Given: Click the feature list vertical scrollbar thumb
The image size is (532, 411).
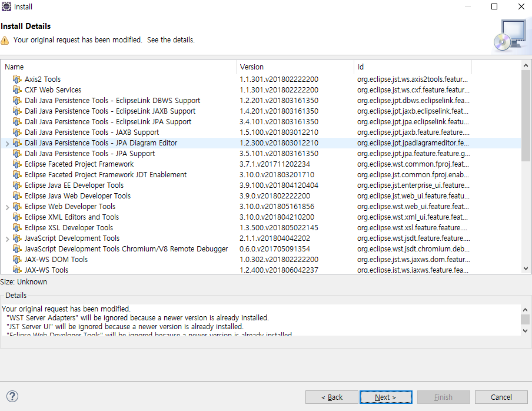Looking at the screenshot, I should 526,116.
